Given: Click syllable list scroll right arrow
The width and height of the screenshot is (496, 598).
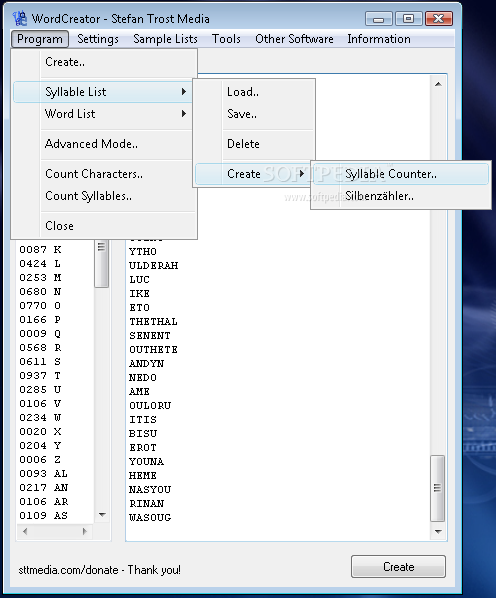Looking at the screenshot, I should coord(85,531).
